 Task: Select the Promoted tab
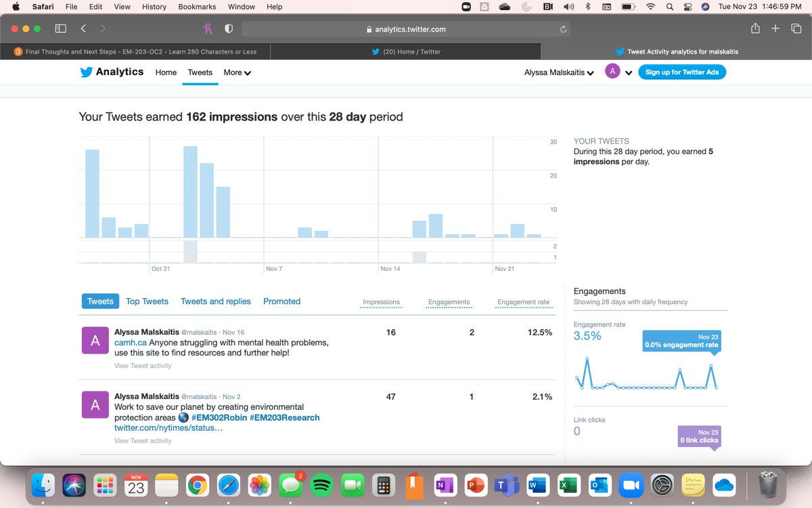coord(281,301)
